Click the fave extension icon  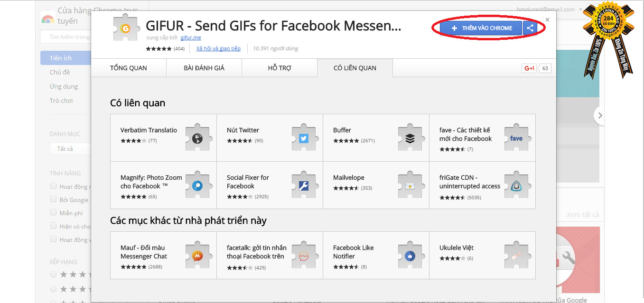pyautogui.click(x=516, y=138)
